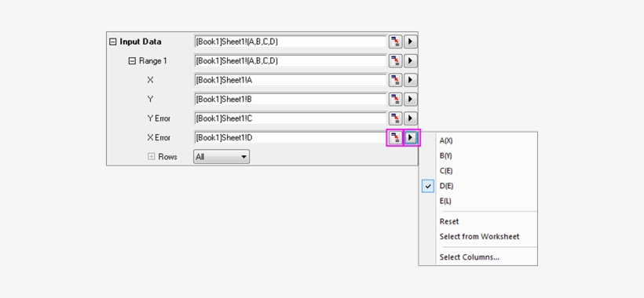Toggle arrow flyout menu for X Error
Viewport: 644px width, 298px height.
pos(411,138)
